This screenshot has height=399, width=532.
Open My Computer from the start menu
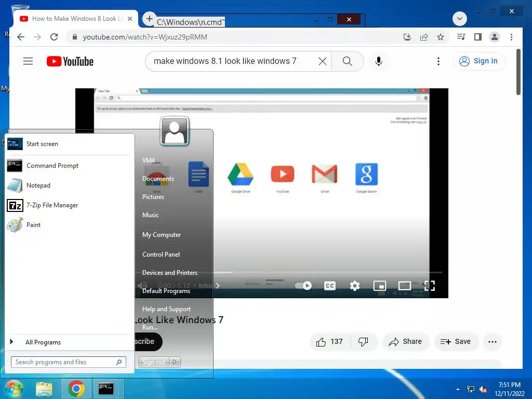162,235
